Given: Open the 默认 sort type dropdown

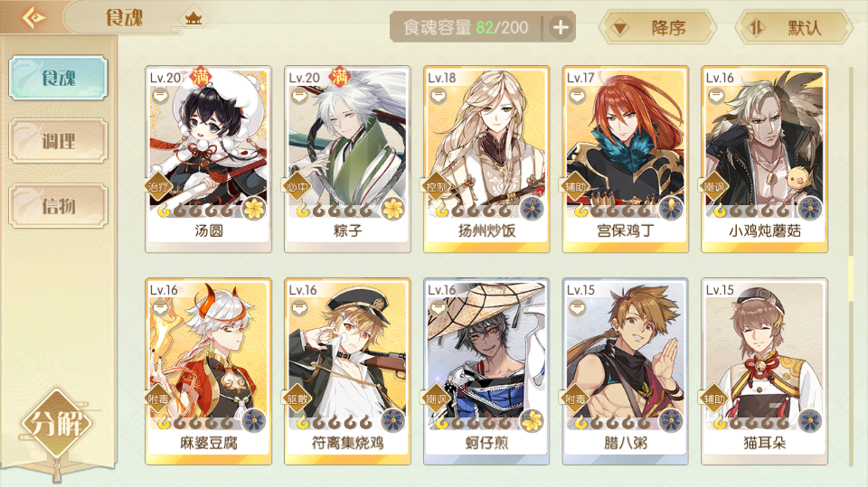Looking at the screenshot, I should (793, 27).
